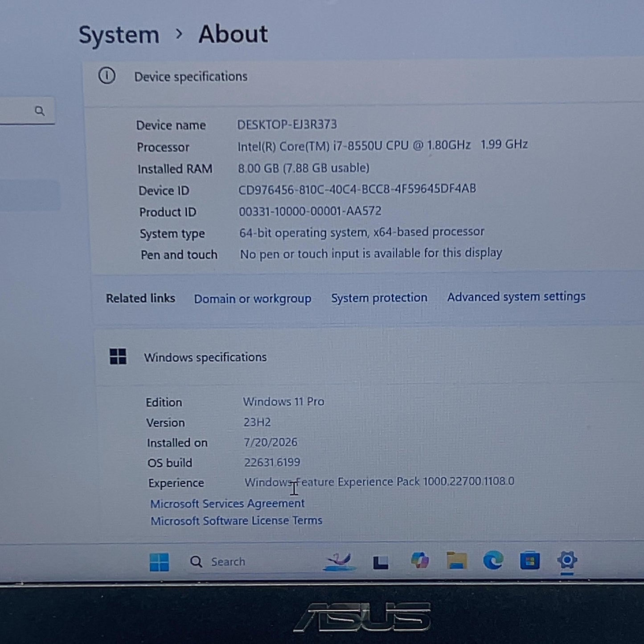This screenshot has height=644, width=644.
Task: Select the Device ID value CD976456
Action: (357, 189)
